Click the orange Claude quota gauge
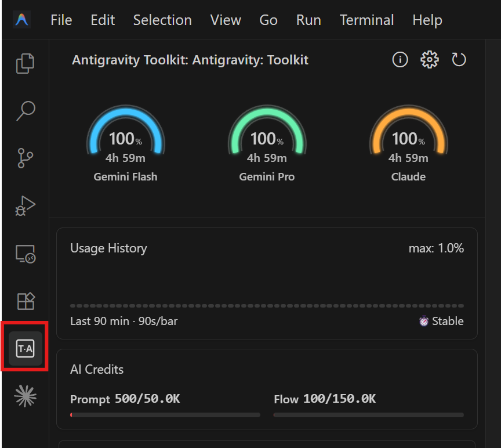 [409, 131]
